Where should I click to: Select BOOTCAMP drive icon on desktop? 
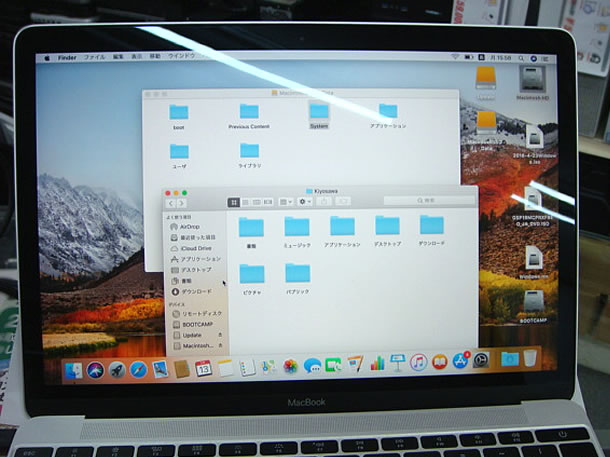click(x=533, y=306)
